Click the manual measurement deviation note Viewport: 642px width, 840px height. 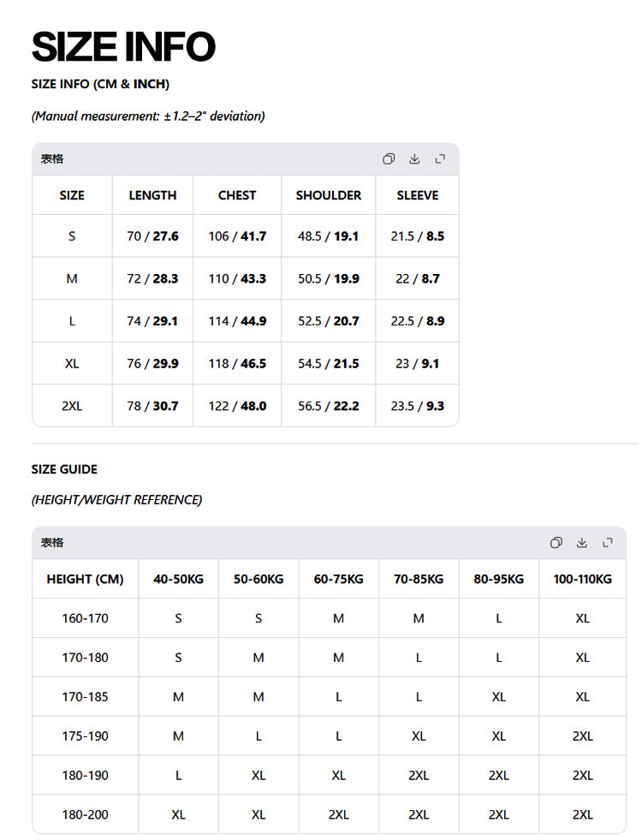coord(148,116)
